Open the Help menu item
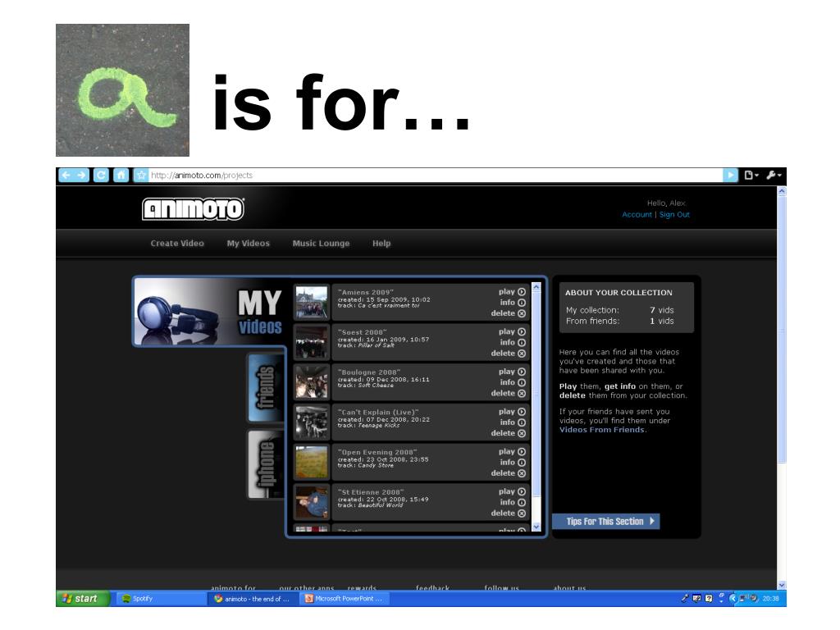 coord(381,243)
